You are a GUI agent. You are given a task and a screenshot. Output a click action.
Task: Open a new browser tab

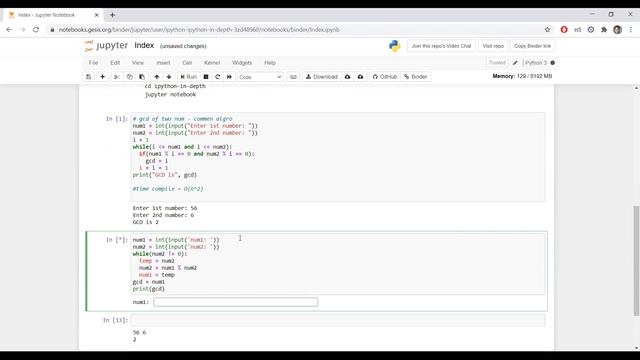112,15
